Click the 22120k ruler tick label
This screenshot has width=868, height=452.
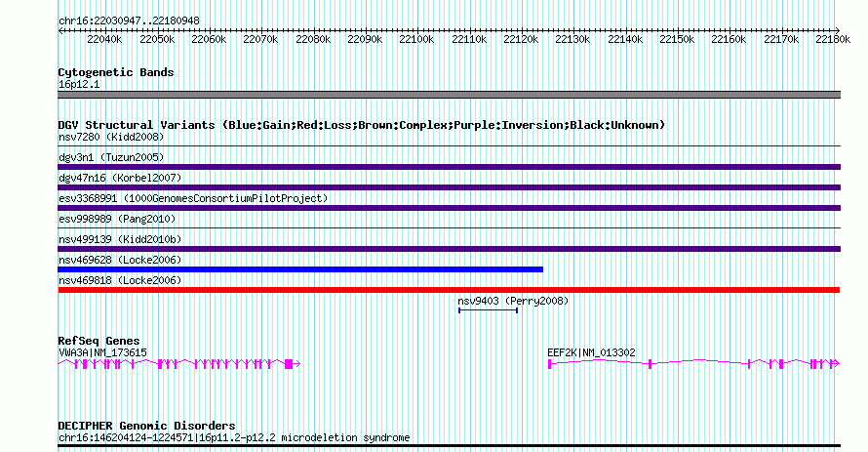pos(521,39)
